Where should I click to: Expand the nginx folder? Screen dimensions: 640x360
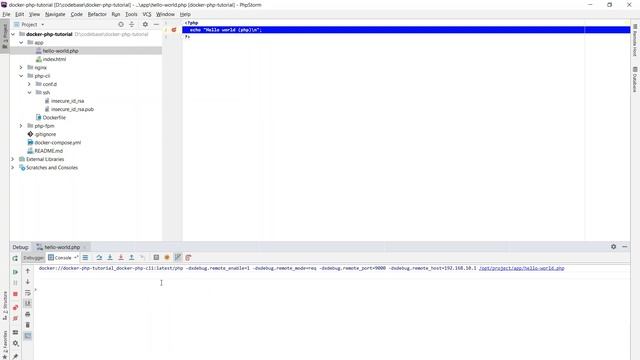click(x=21, y=67)
